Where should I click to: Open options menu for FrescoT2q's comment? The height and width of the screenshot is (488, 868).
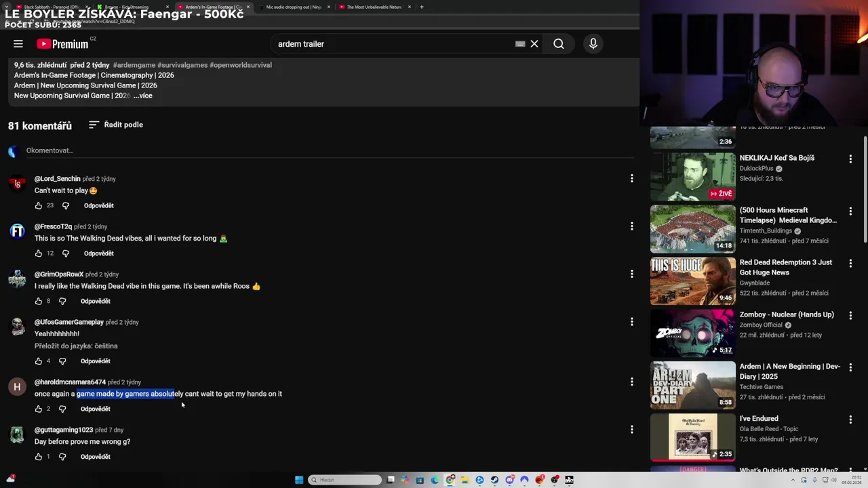(631, 226)
